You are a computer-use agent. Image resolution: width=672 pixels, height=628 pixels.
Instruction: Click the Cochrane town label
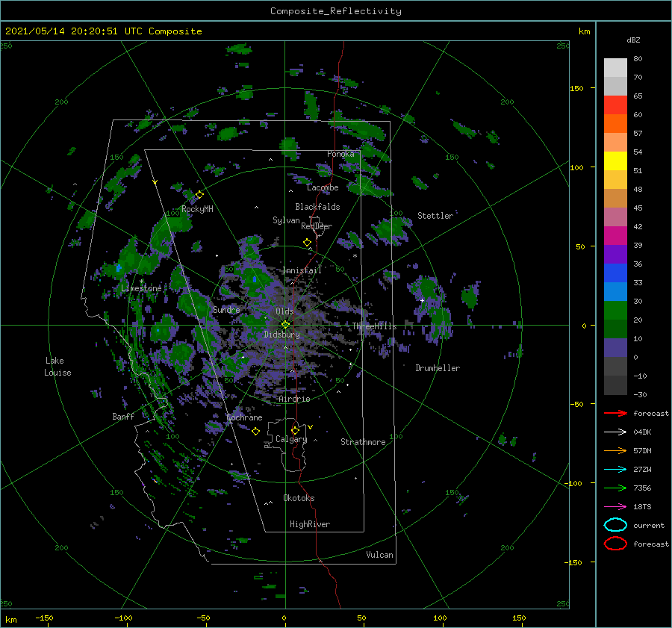(x=244, y=417)
